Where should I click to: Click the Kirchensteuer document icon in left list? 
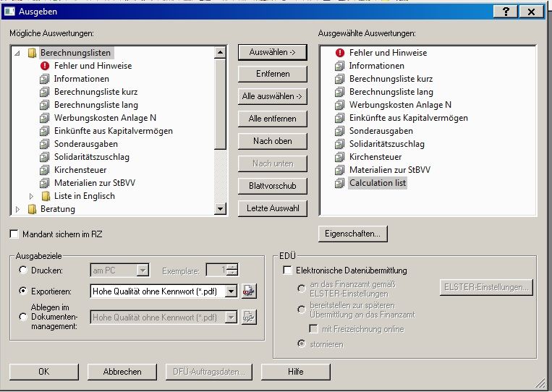pos(44,170)
